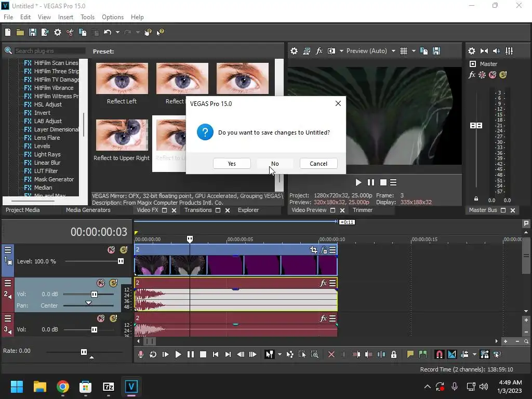532x399 pixels.
Task: Open Video Preview properties gear icon
Action: click(x=294, y=51)
